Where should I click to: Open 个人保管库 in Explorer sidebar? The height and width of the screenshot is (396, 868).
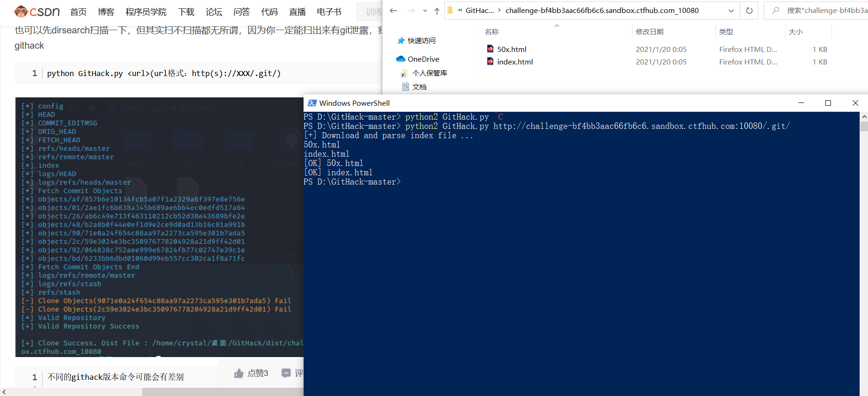[430, 73]
